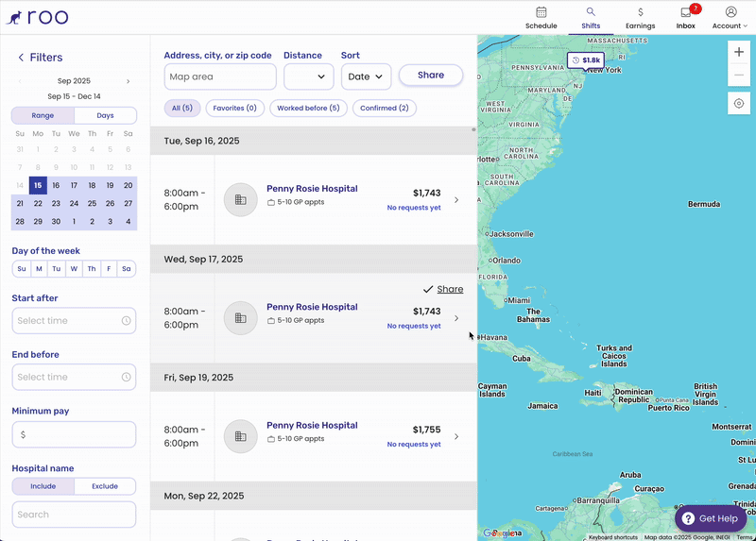Focus the Map area address field
This screenshot has height=541, width=756.
point(220,76)
